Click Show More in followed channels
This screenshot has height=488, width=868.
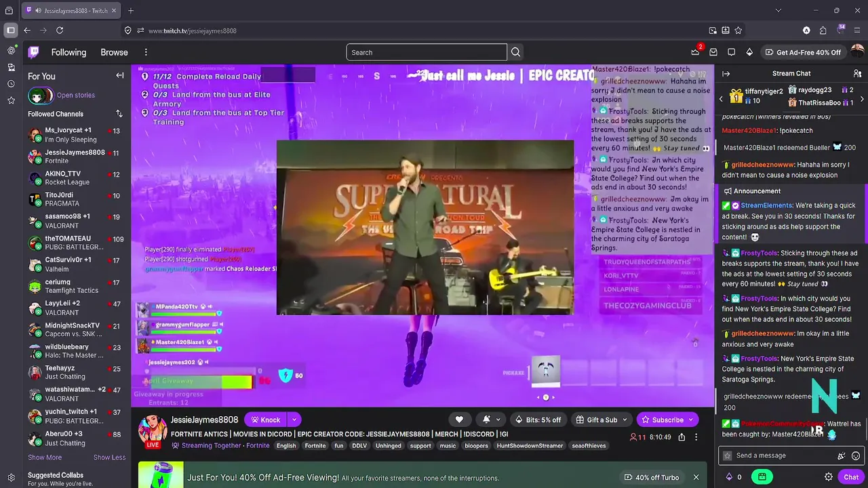coord(45,457)
